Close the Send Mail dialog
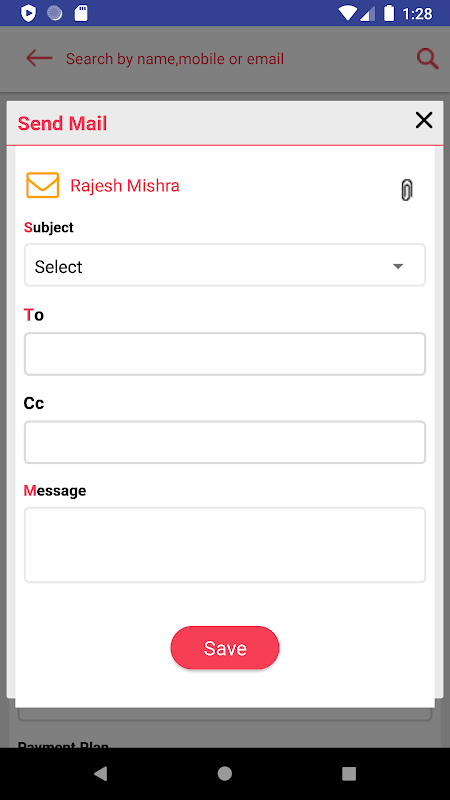 tap(423, 120)
